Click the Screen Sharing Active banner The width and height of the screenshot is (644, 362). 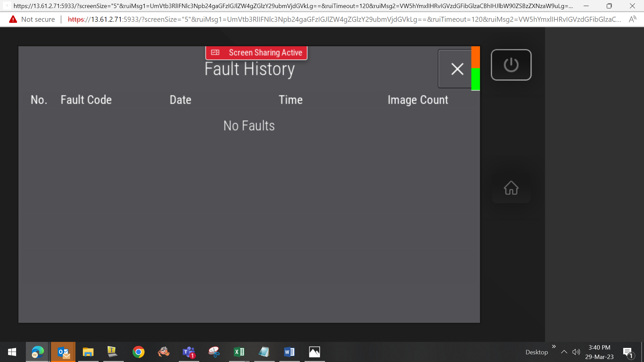pyautogui.click(x=257, y=53)
